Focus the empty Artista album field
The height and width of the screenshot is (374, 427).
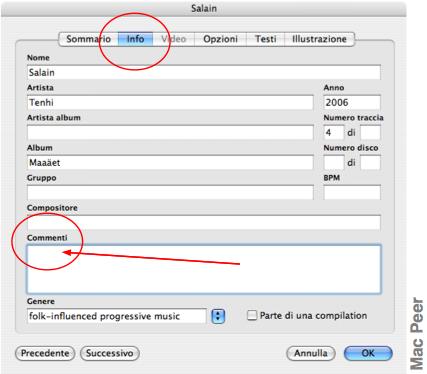coord(170,132)
